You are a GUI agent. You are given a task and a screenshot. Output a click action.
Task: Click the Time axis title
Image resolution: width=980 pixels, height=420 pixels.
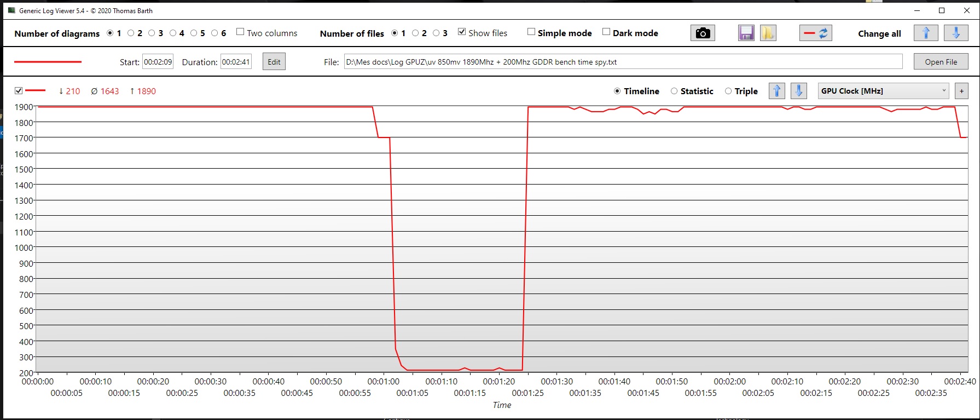coord(502,405)
